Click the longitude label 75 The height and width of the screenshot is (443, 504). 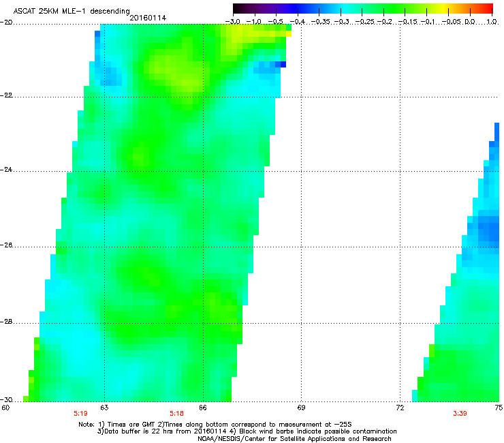499,408
